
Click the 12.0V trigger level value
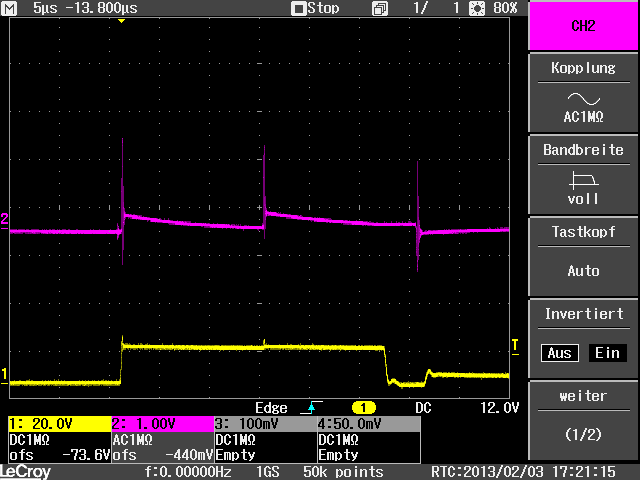coord(500,408)
